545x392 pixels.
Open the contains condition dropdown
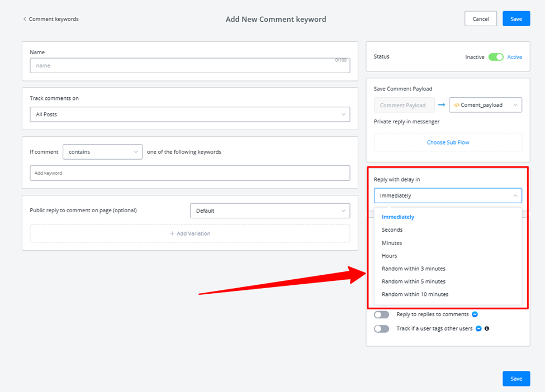pos(102,152)
